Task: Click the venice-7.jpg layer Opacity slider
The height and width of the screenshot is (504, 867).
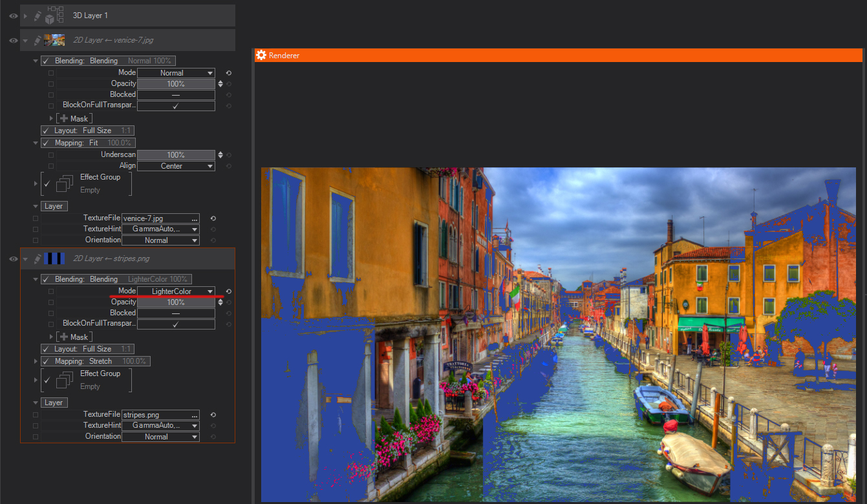Action: point(175,84)
